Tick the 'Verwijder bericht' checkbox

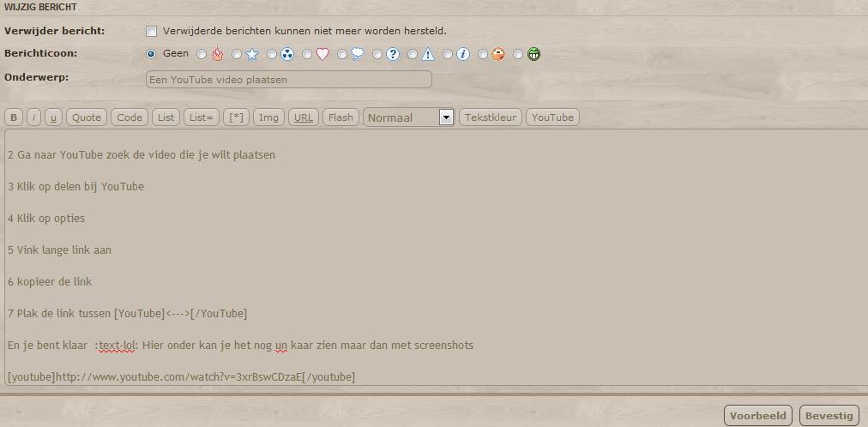pos(152,31)
